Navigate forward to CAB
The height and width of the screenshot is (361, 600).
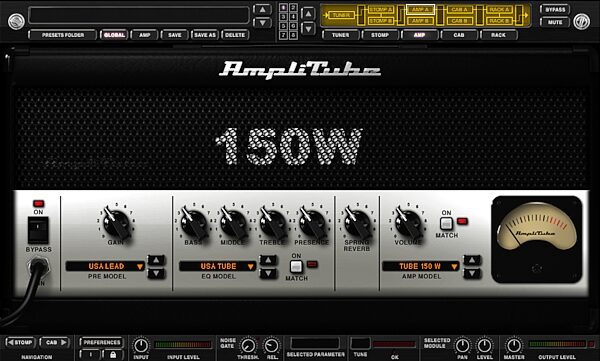coord(55,342)
